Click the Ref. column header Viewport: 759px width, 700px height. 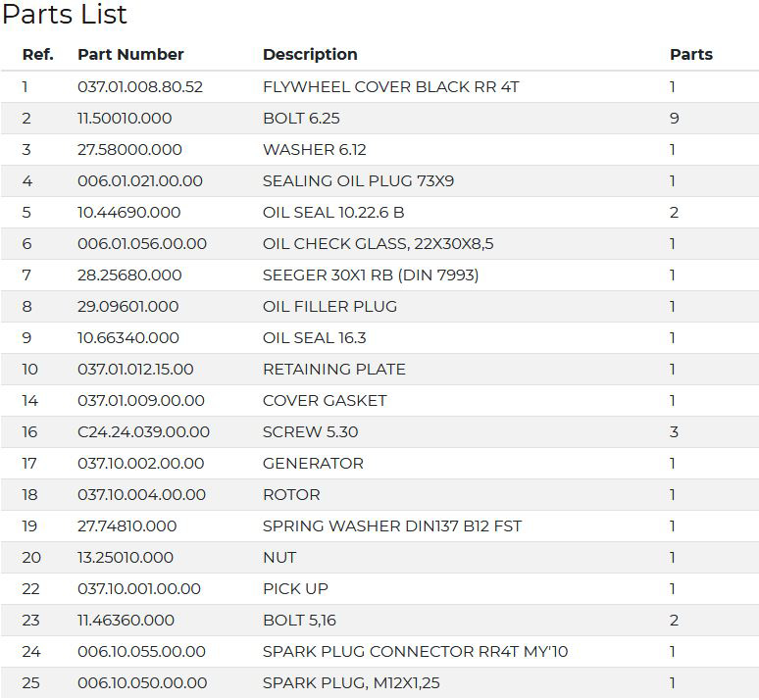pyautogui.click(x=38, y=54)
